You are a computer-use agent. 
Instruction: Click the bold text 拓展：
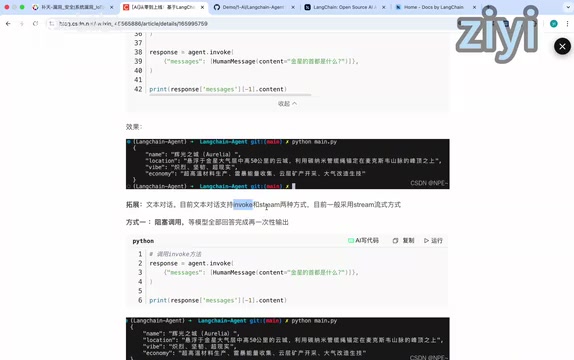[134, 205]
